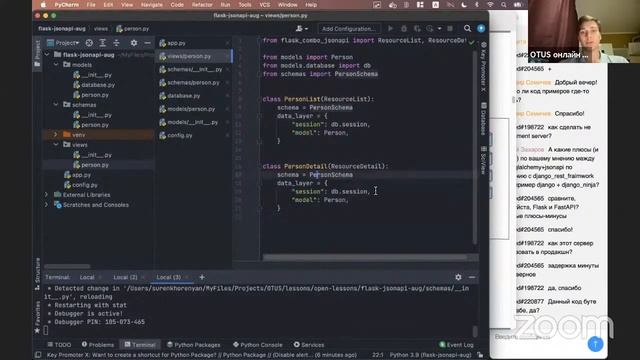
Task: Hide the Project tool window
Action: click(x=147, y=43)
